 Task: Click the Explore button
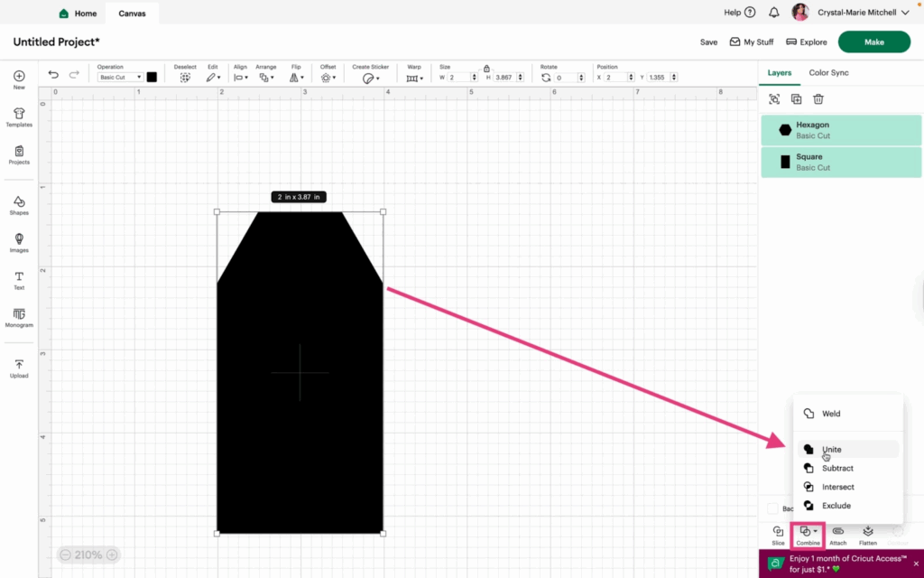point(806,42)
